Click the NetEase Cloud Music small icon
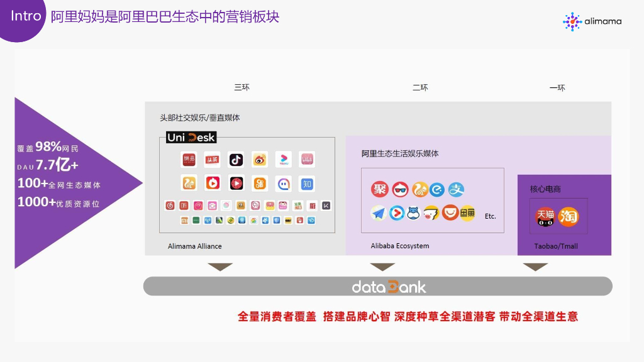 170,206
